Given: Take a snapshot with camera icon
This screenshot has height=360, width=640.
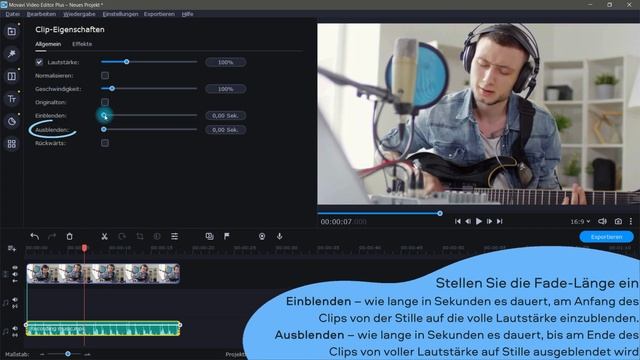Looking at the screenshot, I should point(618,221).
